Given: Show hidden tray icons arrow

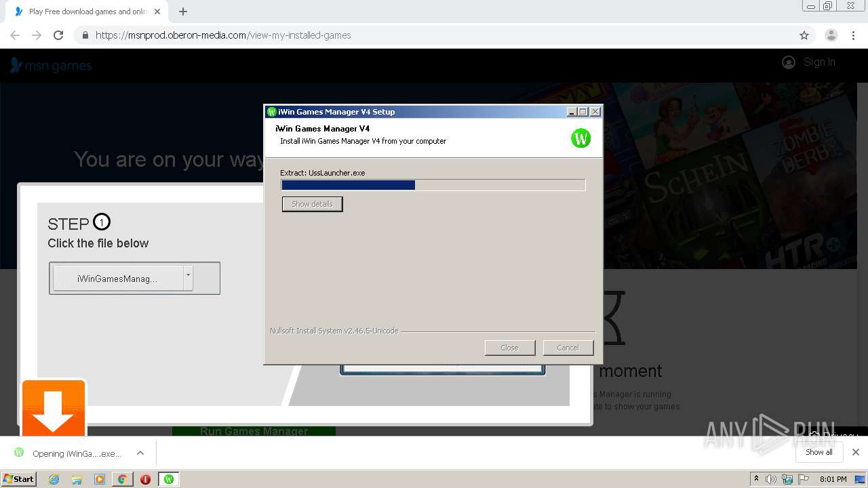Looking at the screenshot, I should [756, 479].
